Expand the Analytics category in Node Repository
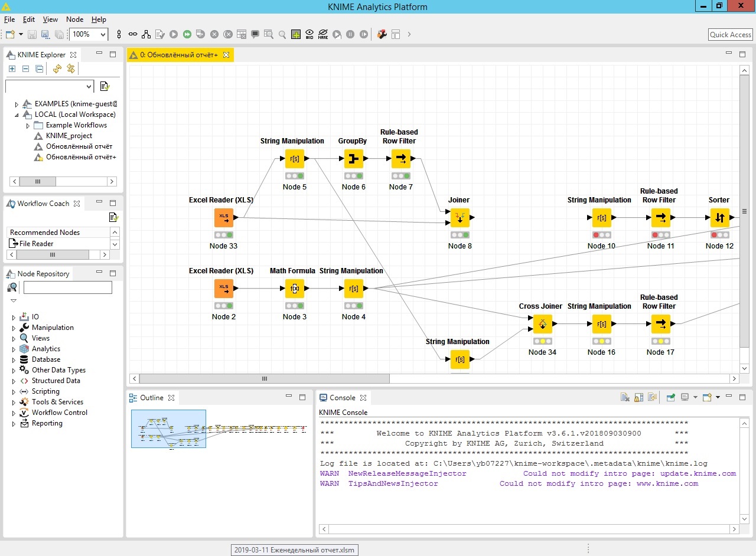The width and height of the screenshot is (756, 556). tap(14, 349)
